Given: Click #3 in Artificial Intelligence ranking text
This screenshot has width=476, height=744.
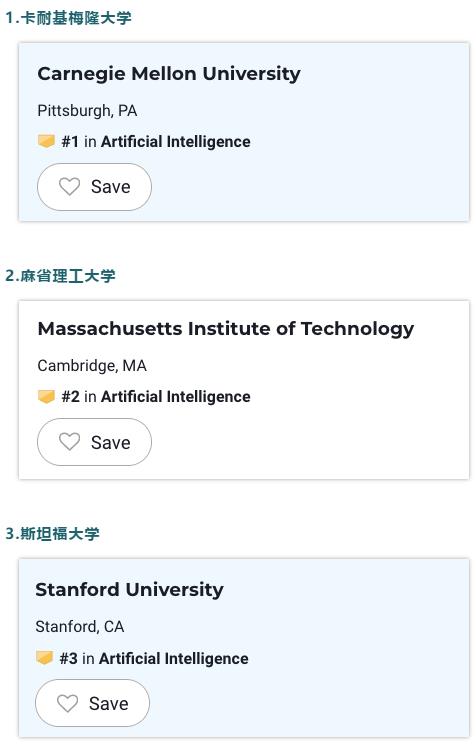Looking at the screenshot, I should 154,659.
